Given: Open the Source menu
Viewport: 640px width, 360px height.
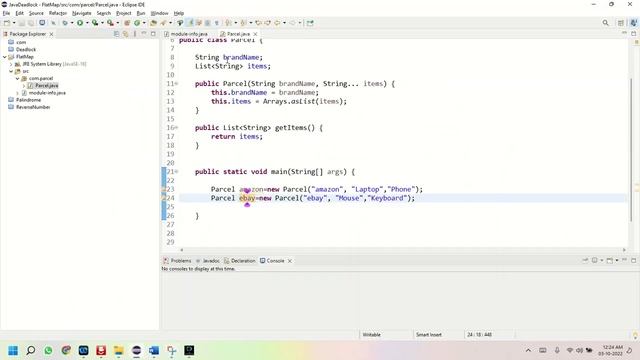Looking at the screenshot, I should coord(36,13).
